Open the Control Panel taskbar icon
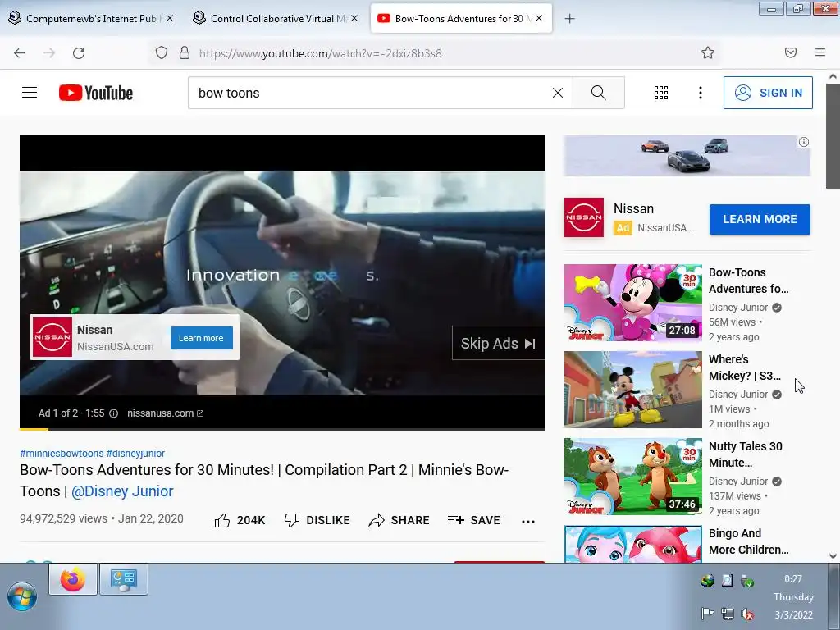The width and height of the screenshot is (840, 630). coord(124,579)
